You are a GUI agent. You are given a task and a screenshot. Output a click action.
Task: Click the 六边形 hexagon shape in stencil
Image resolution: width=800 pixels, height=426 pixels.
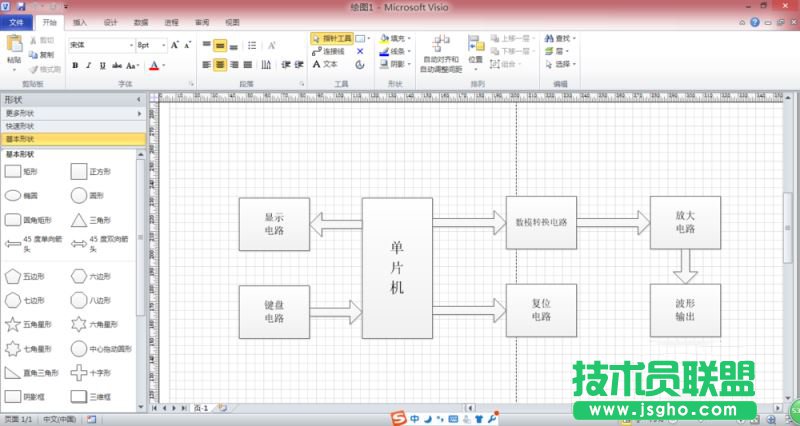79,276
